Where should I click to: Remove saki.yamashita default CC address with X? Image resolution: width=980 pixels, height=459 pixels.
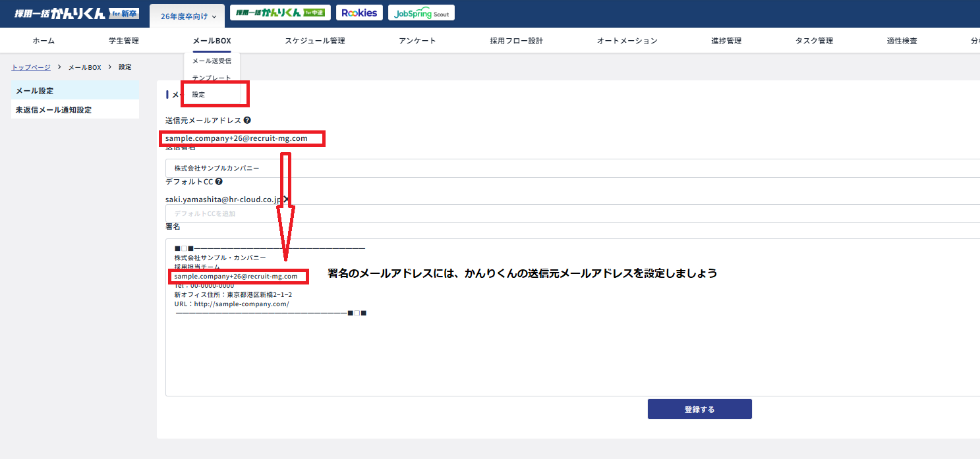pos(286,199)
